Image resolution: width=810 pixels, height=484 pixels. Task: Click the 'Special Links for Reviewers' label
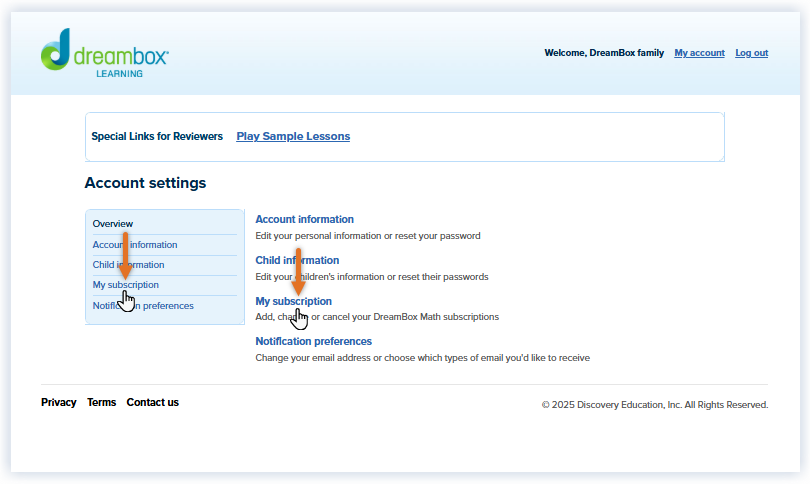pos(157,136)
